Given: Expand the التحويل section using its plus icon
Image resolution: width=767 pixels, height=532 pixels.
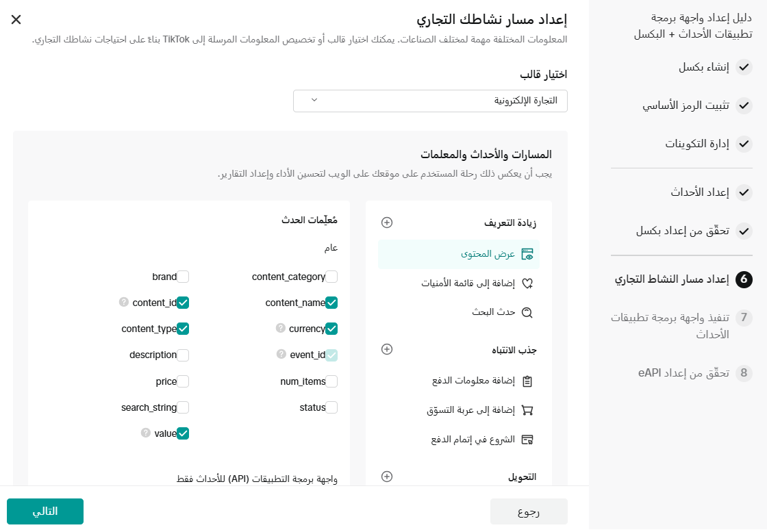Looking at the screenshot, I should (x=387, y=476).
